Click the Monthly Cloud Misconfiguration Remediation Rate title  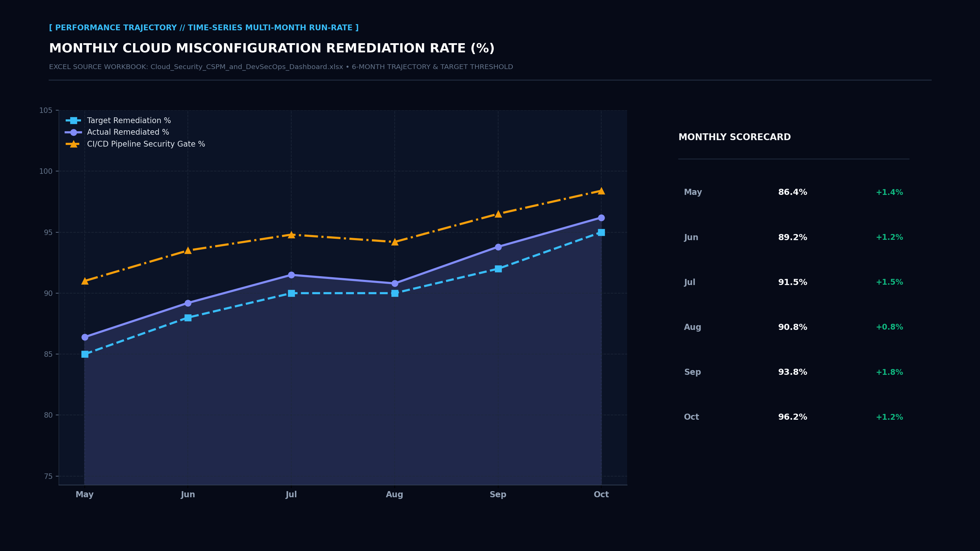(x=272, y=48)
